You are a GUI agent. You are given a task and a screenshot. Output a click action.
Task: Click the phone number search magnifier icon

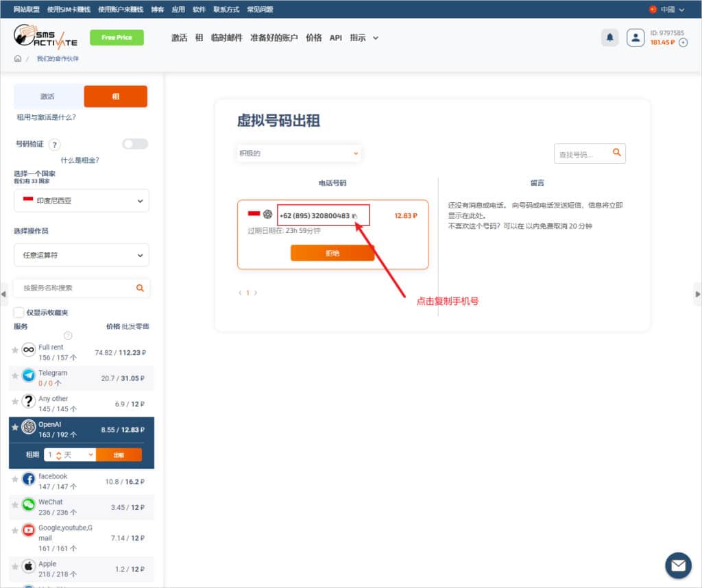click(616, 153)
